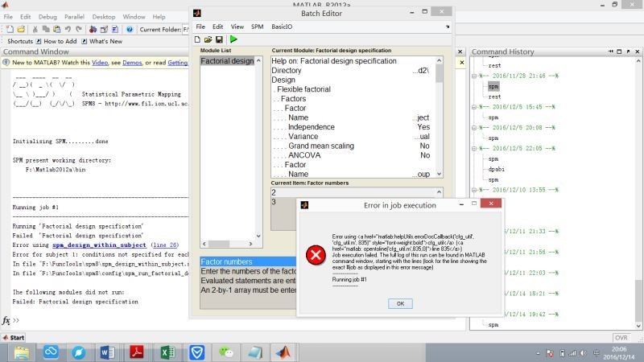
Task: Click the Command History vertical scrollbar thumb
Action: 638,300
